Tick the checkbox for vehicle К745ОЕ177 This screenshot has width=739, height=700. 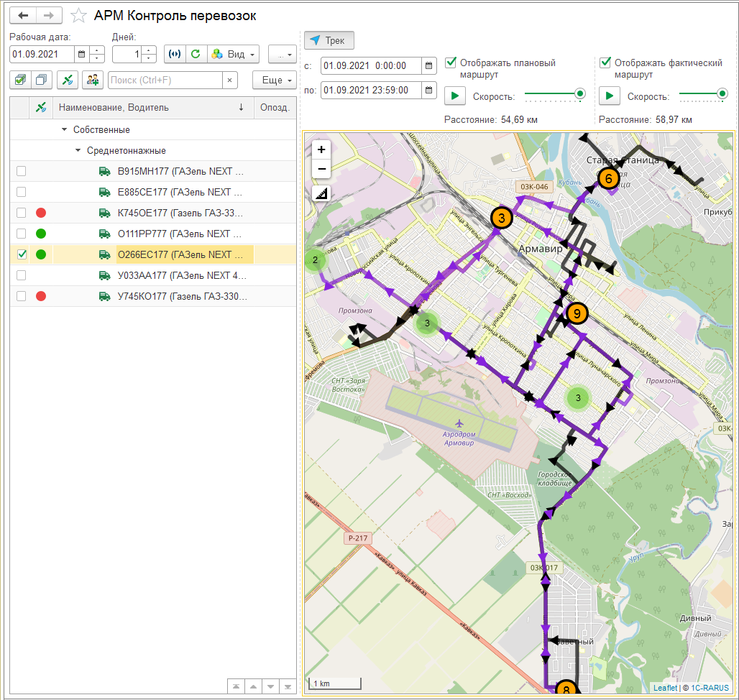[x=22, y=213]
